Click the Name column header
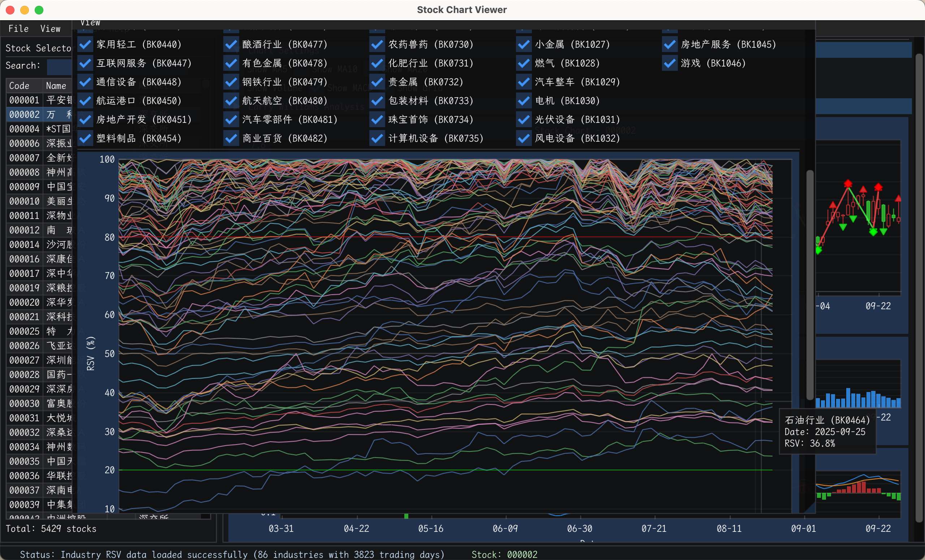 [x=56, y=86]
